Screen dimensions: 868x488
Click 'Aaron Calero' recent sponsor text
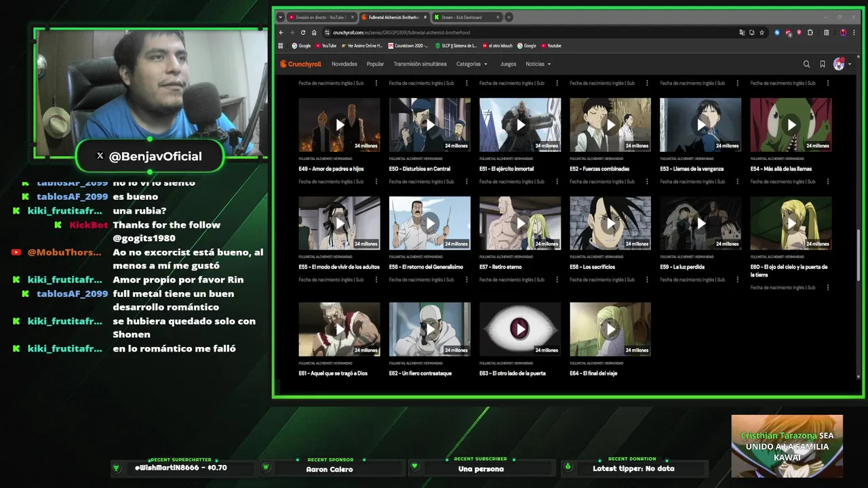(330, 469)
